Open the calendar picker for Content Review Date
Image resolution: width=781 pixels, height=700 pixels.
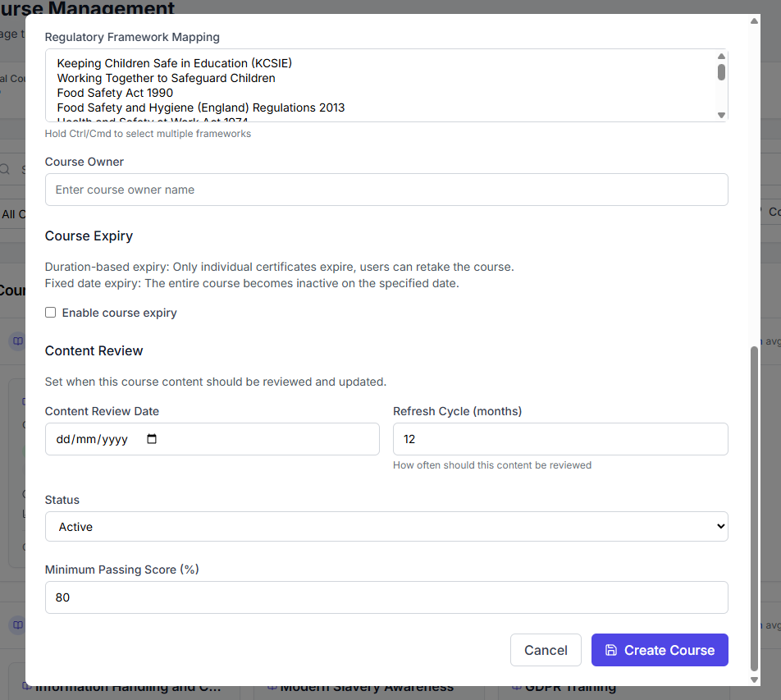pos(152,439)
